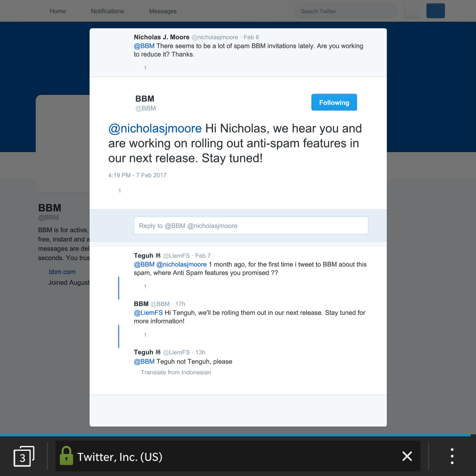The image size is (476, 476).
Task: Click the count 1 under Teguh's Feb 7 reply
Action: 145,286
